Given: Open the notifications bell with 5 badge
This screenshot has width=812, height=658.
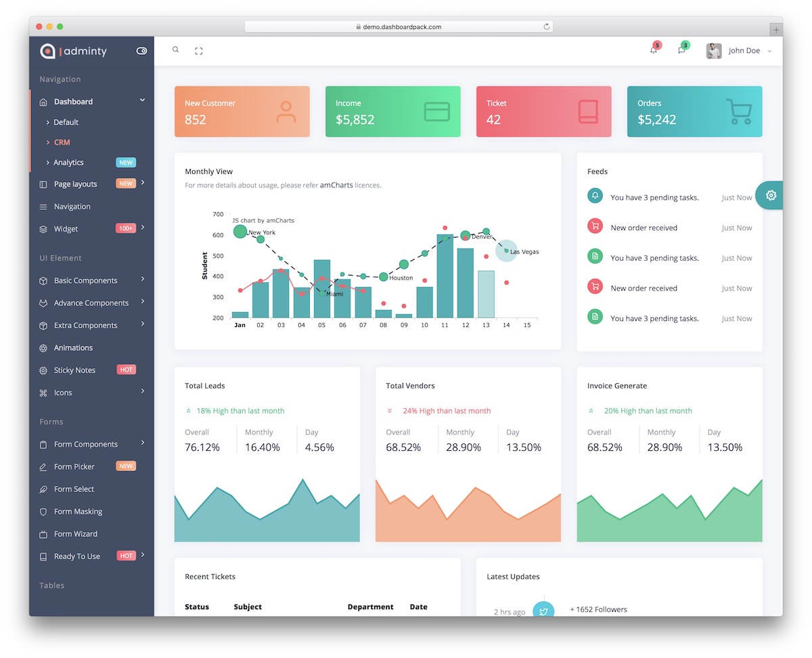Looking at the screenshot, I should pyautogui.click(x=654, y=50).
